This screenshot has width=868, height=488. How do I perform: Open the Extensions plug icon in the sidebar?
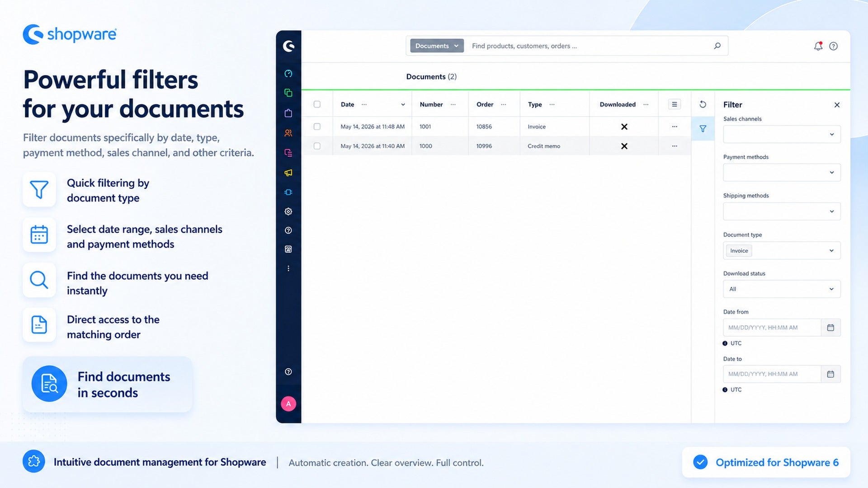click(288, 192)
